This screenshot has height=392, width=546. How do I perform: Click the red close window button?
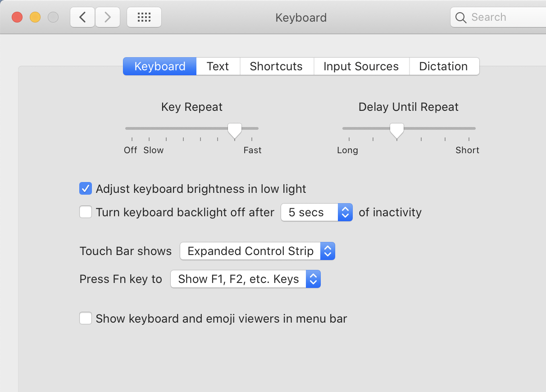click(x=17, y=18)
